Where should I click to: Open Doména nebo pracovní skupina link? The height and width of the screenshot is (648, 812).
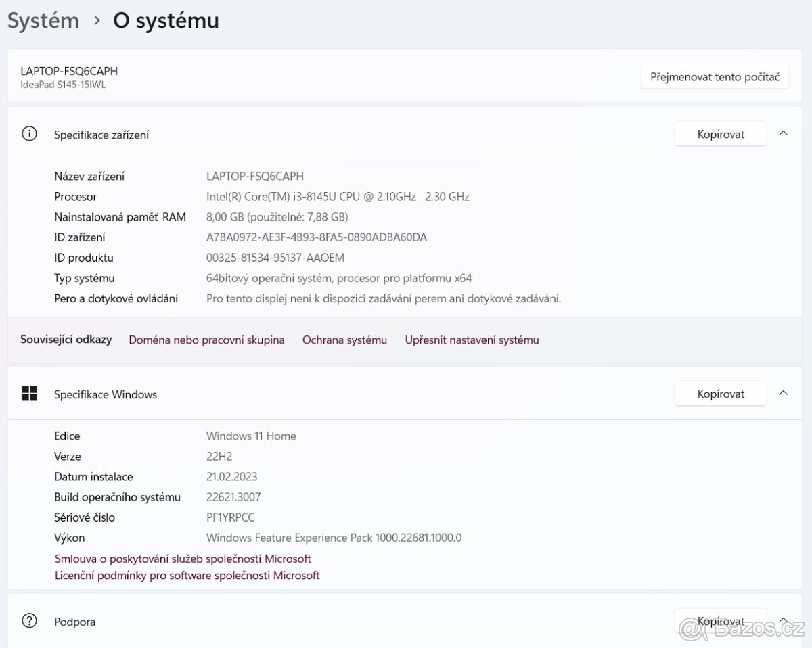(x=206, y=340)
